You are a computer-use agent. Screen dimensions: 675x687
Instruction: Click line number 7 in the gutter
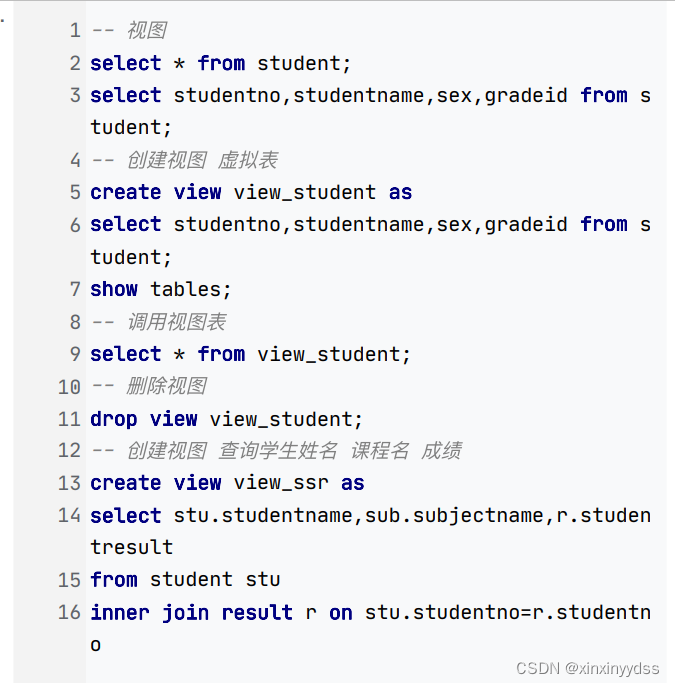tap(75, 290)
